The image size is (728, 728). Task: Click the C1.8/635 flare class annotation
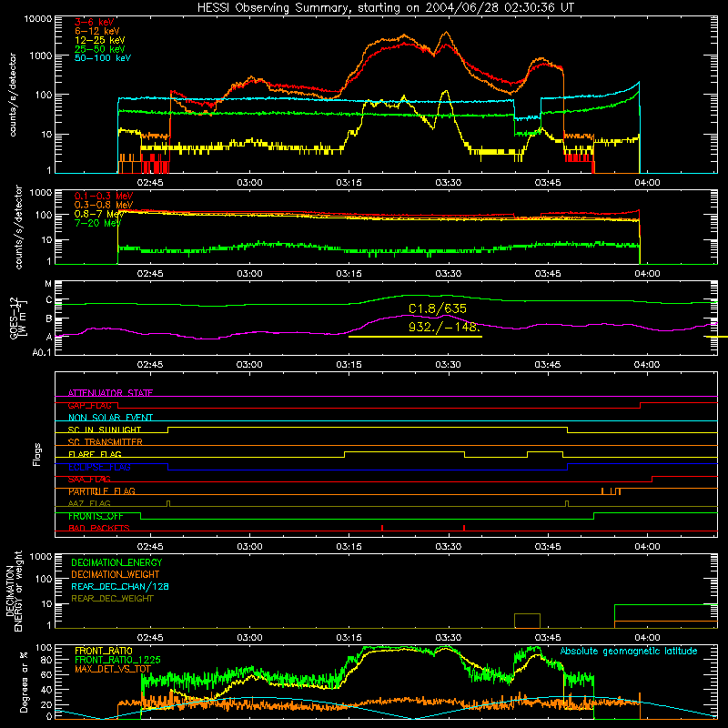click(x=438, y=308)
